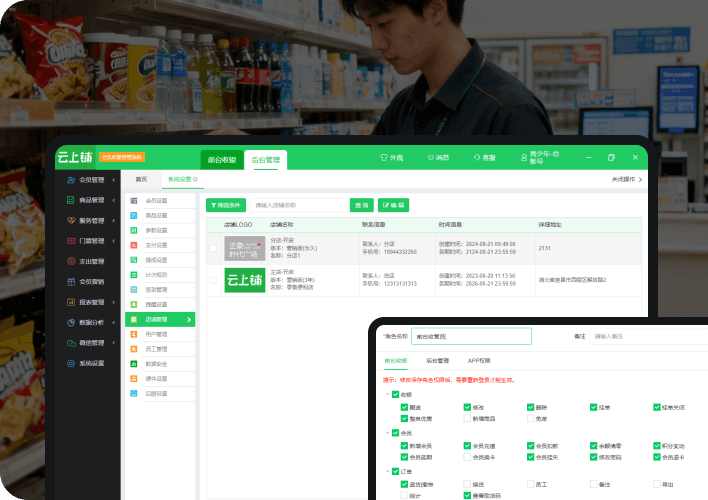Click the 查询 search button
This screenshot has height=500, width=708.
[362, 205]
